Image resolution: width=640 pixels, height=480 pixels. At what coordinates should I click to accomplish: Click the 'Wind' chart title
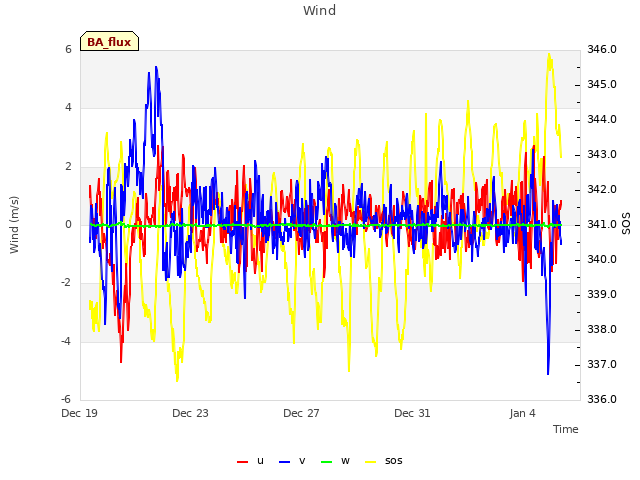pyautogui.click(x=320, y=10)
